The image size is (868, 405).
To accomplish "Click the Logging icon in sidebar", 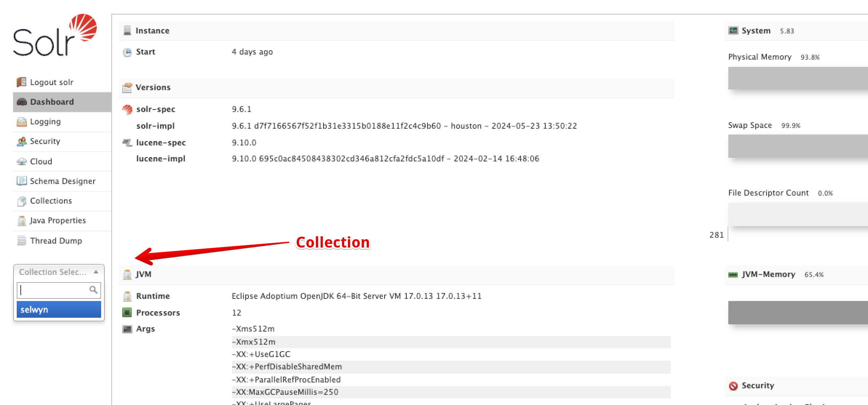I will coord(22,121).
